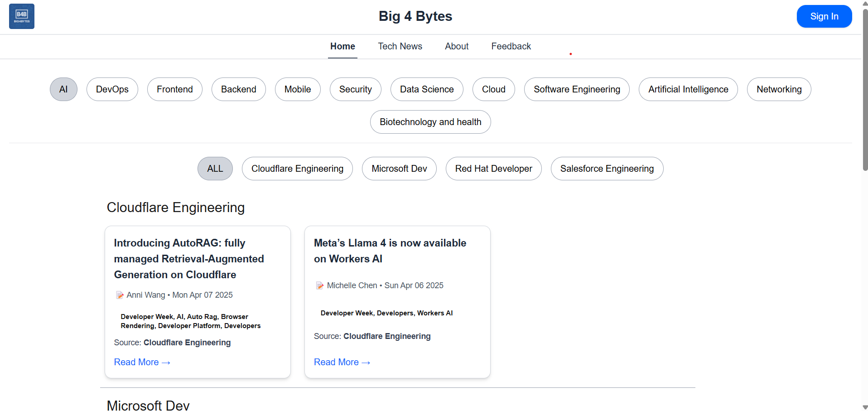868x411 pixels.
Task: Pick the Mobile category chip
Action: click(x=298, y=89)
